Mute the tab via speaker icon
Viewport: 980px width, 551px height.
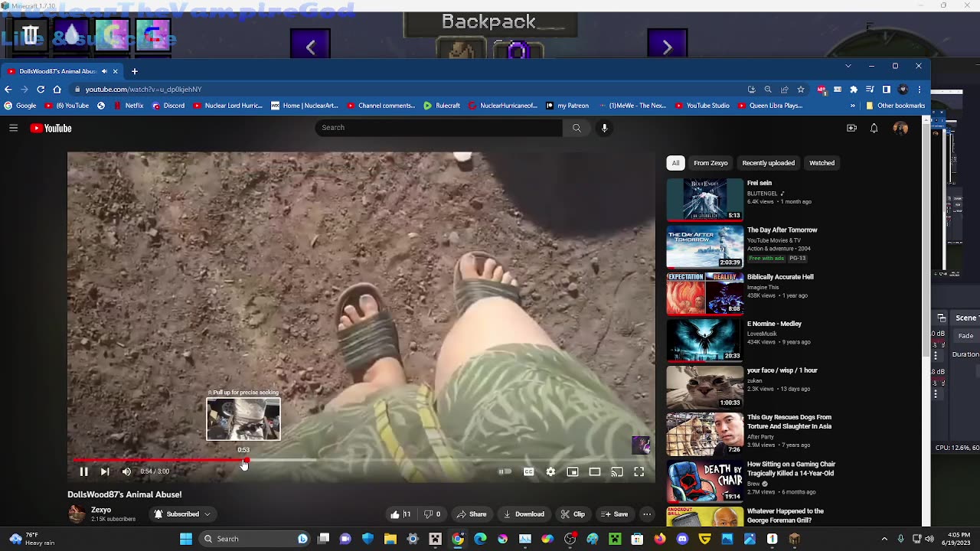[x=104, y=71]
